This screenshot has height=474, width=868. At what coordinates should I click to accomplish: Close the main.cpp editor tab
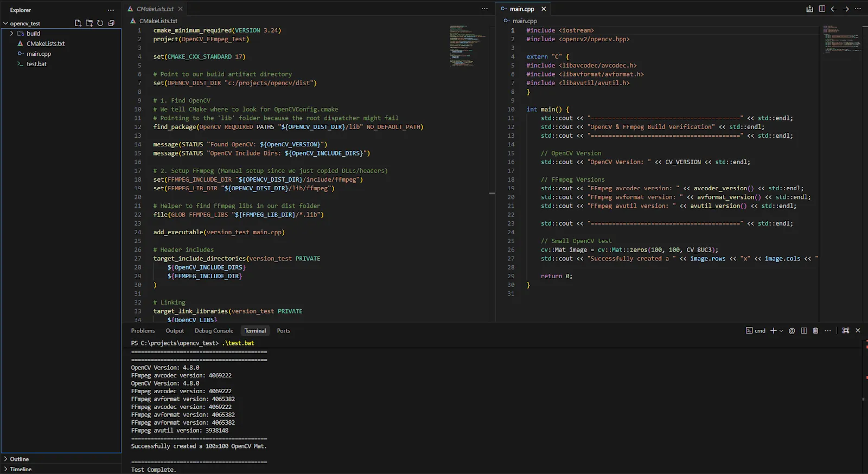coord(544,9)
